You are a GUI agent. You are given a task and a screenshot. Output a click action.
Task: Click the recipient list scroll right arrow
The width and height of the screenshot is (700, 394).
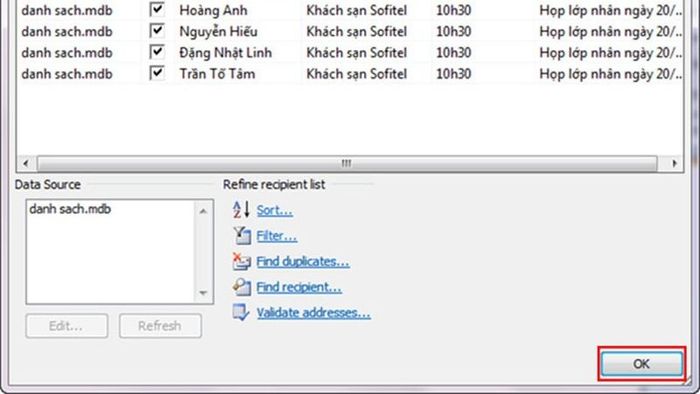(x=674, y=163)
